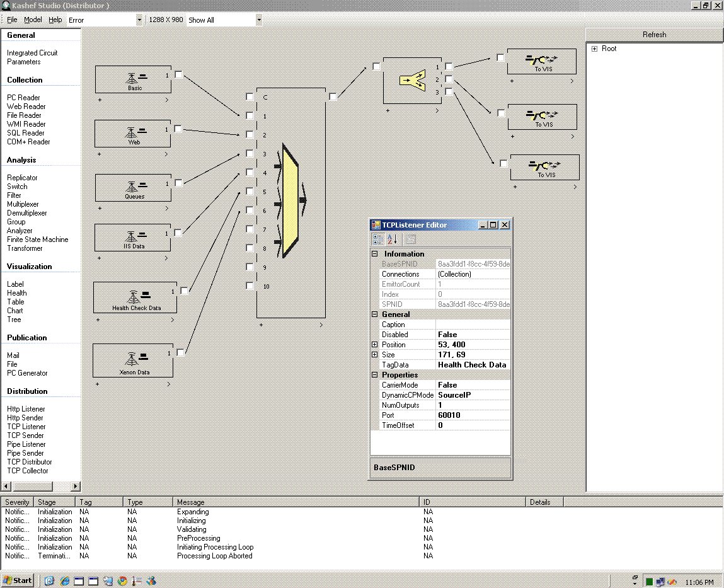Check the Web node output box
The image size is (724, 588).
[178, 129]
